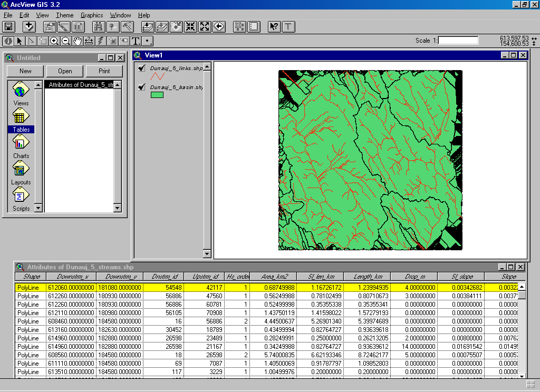Select the Identify tool

[8, 41]
